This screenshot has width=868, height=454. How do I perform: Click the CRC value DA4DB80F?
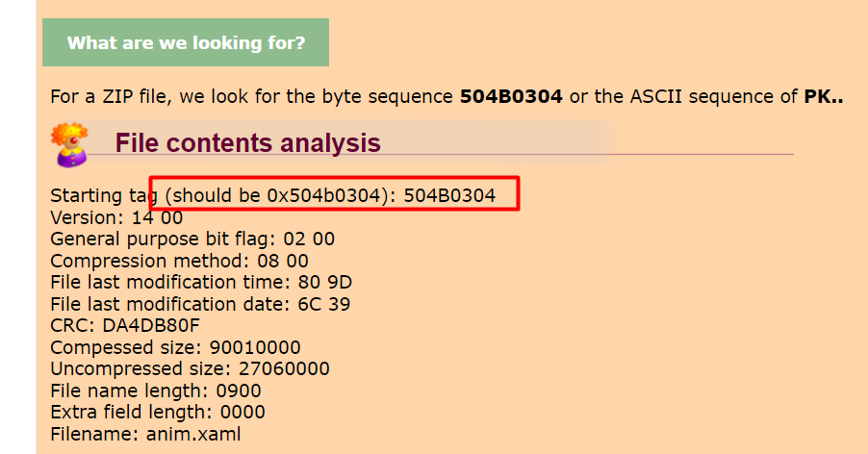(151, 326)
